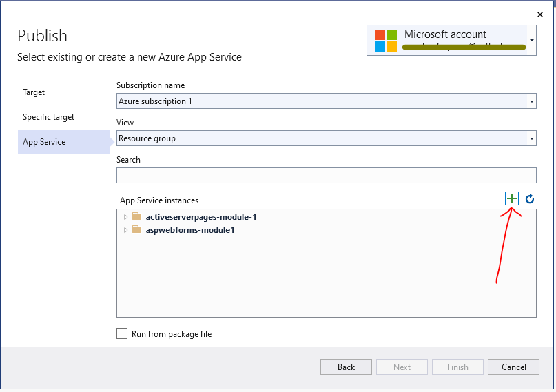Viewport: 556px width, 392px height.
Task: Expand the activeserverpages-module-1 tree node
Action: [x=125, y=217]
